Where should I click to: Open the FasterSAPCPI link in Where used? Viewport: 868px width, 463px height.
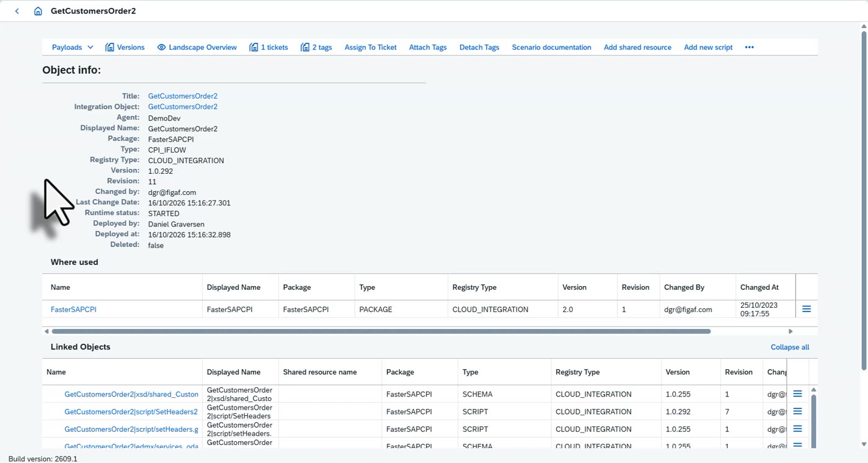(x=74, y=309)
